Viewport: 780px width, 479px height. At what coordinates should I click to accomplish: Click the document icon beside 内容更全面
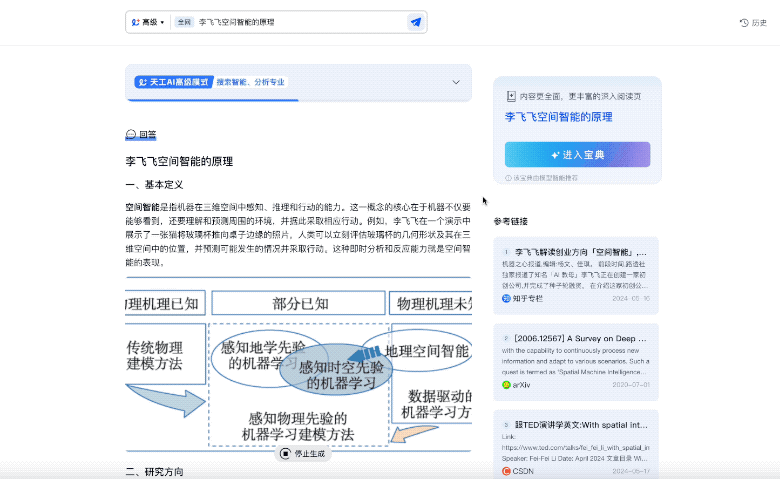(511, 96)
